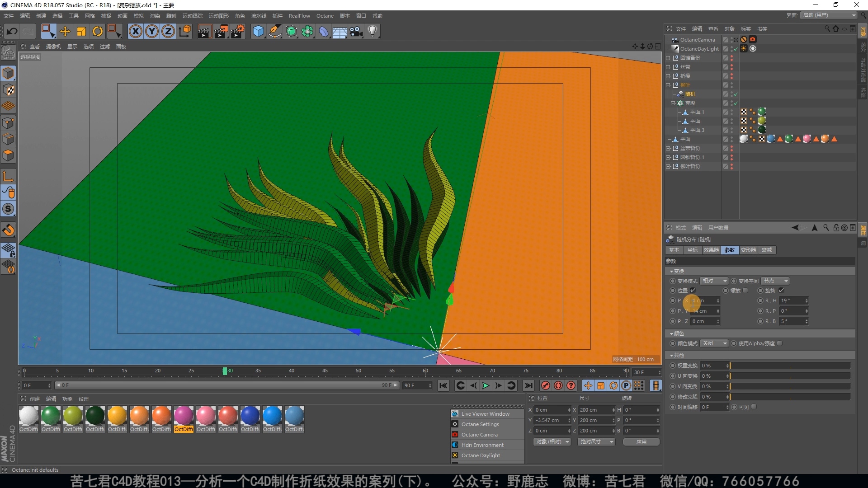The height and width of the screenshot is (488, 868).
Task: Select the Move tool icon
Action: (x=65, y=31)
